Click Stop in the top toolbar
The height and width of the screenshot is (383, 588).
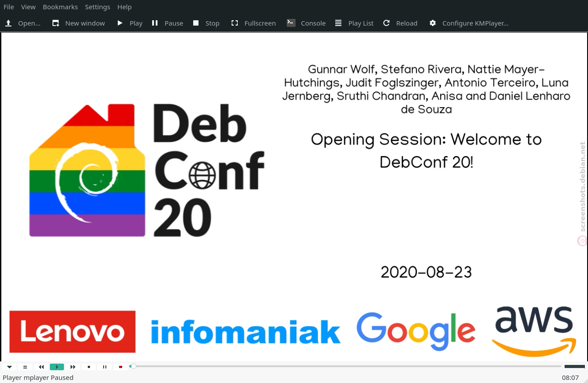[206, 23]
